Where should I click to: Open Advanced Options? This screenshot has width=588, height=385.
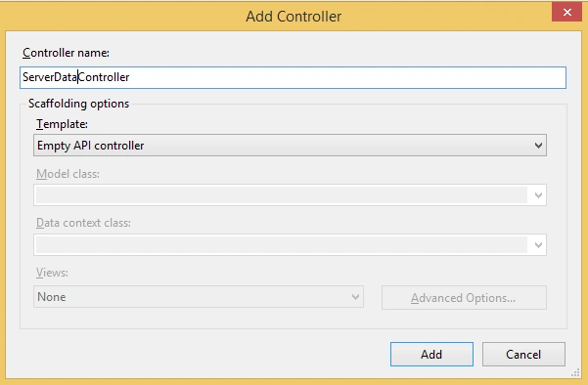(x=464, y=298)
